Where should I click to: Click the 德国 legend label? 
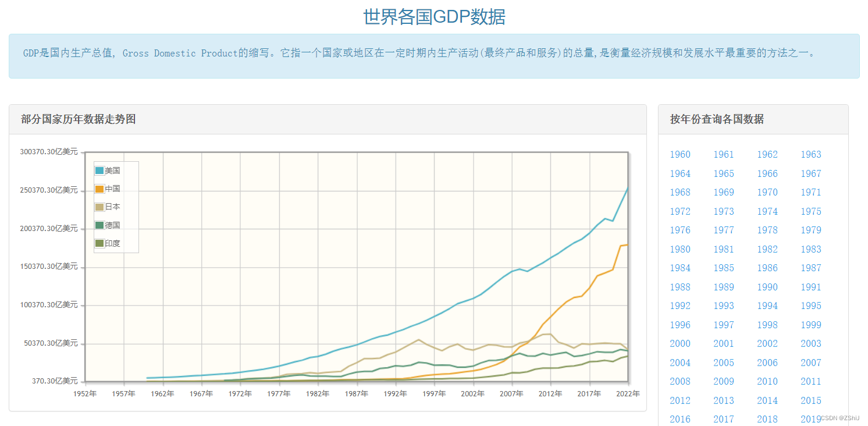(113, 225)
